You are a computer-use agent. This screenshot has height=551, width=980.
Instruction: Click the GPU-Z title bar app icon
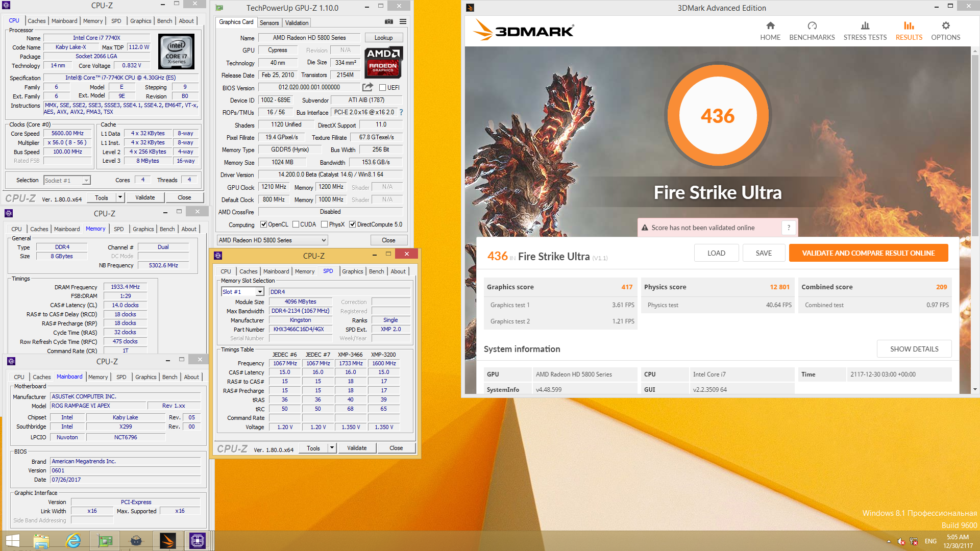tap(219, 8)
